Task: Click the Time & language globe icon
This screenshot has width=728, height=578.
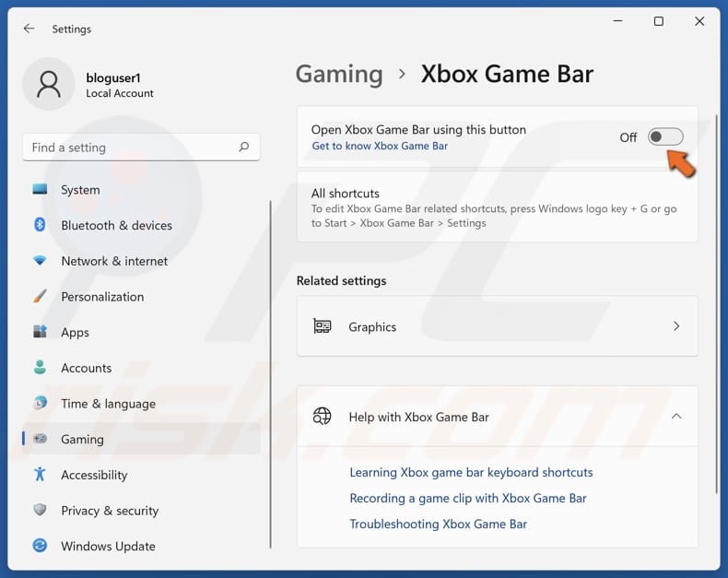Action: [40, 402]
